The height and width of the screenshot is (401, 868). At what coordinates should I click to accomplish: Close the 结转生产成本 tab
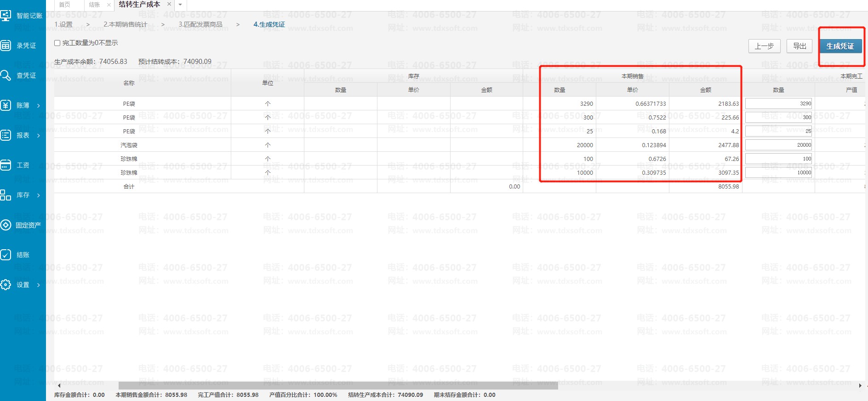click(169, 4)
